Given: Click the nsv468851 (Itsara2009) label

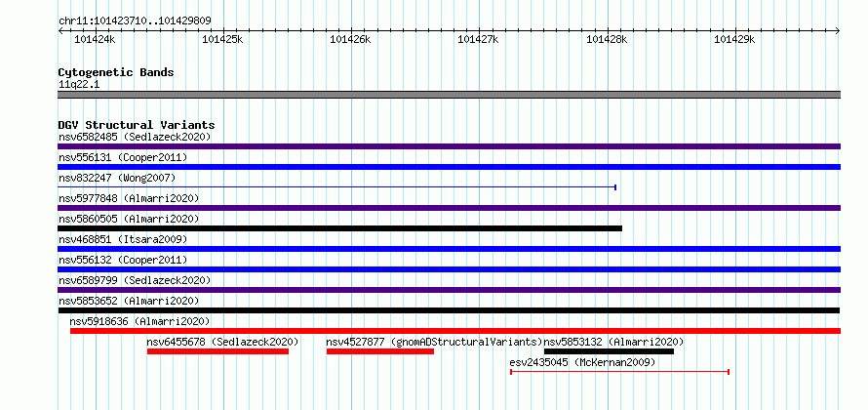Looking at the screenshot, I should 123,239.
